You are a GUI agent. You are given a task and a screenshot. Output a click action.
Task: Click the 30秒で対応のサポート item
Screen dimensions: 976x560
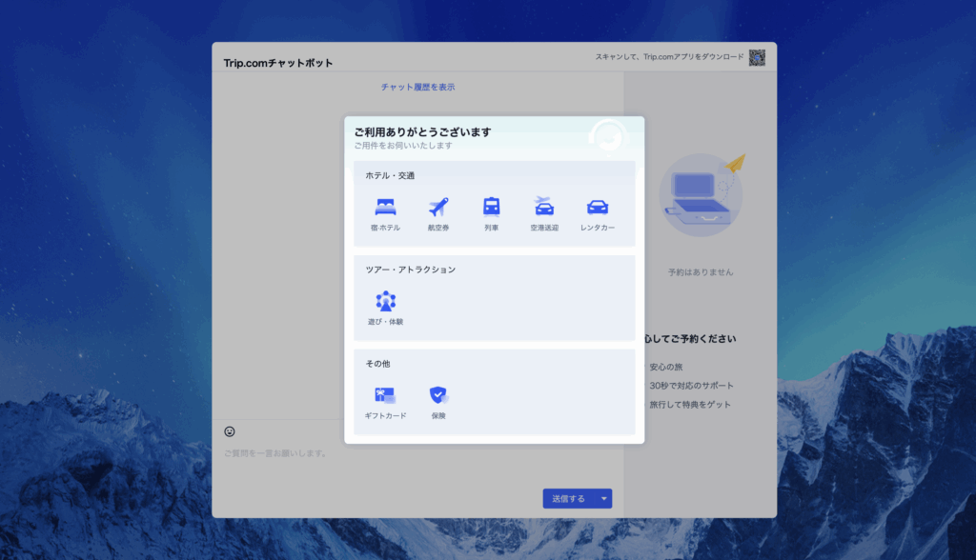pos(692,386)
